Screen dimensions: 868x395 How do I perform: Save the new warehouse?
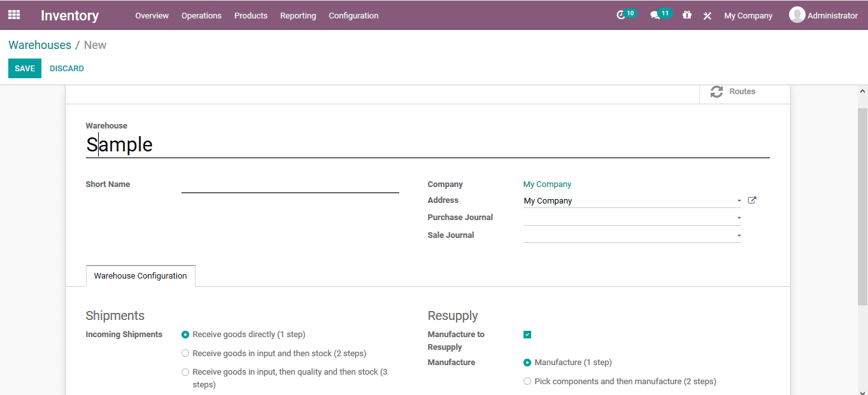(24, 67)
